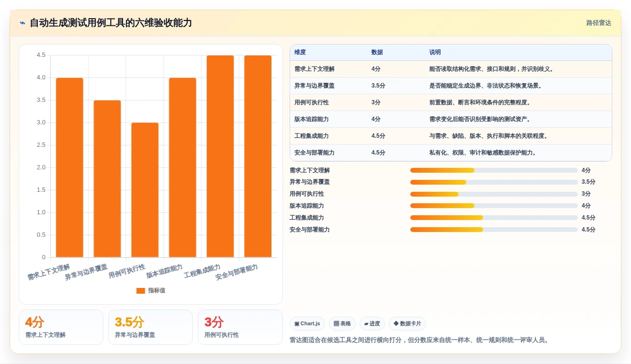631x364 pixels.
Task: Click the 异常与边界覆盖 chart bar
Action: [x=107, y=179]
